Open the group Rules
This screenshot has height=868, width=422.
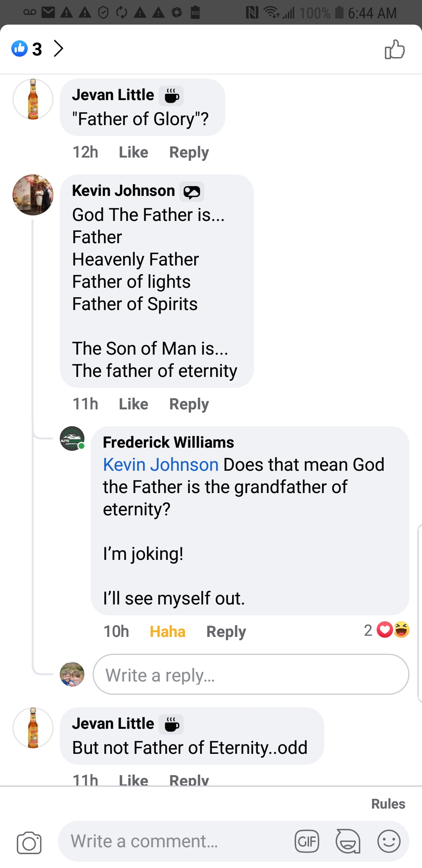click(x=388, y=804)
